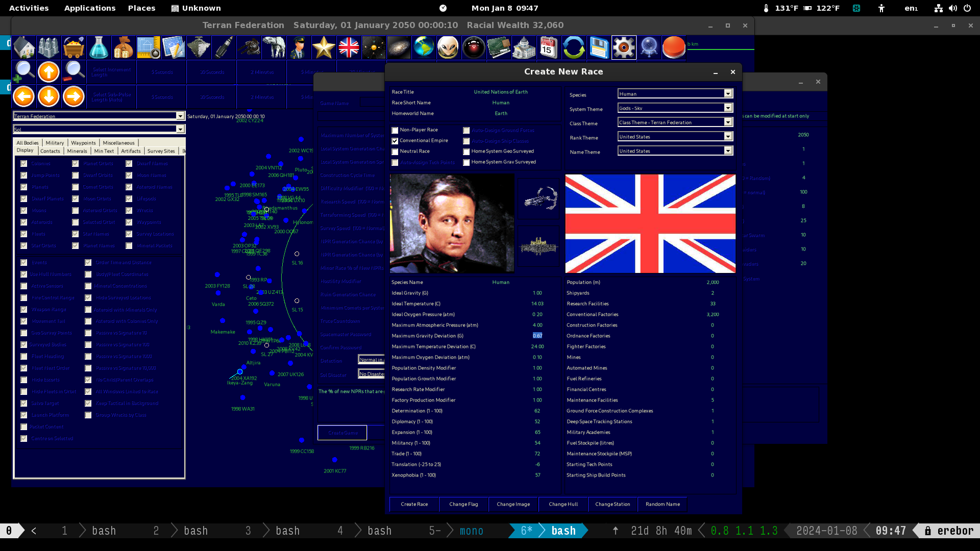Viewport: 980px width, 551px height.
Task: Click the Change Hull button
Action: 563,504
